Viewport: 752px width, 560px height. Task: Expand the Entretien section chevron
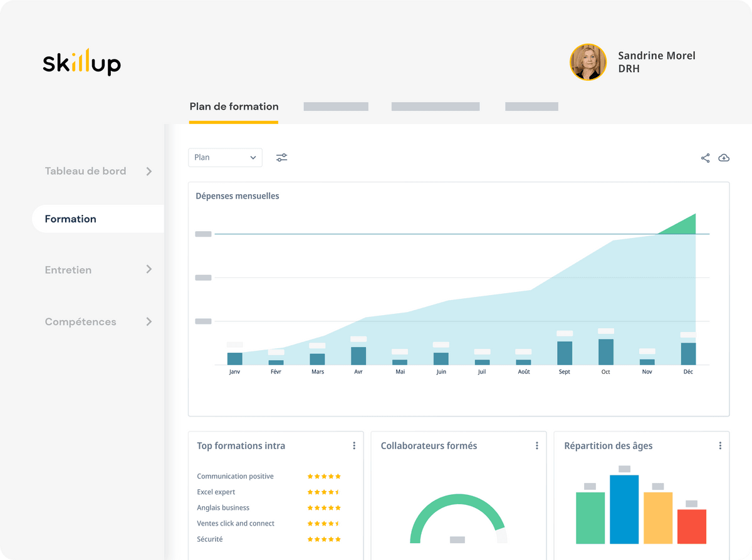click(x=149, y=269)
